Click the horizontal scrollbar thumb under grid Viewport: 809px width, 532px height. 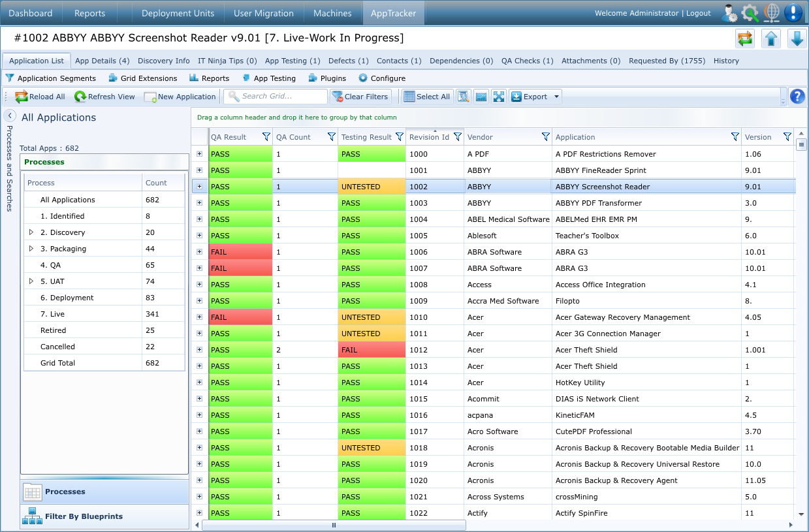[x=334, y=525]
